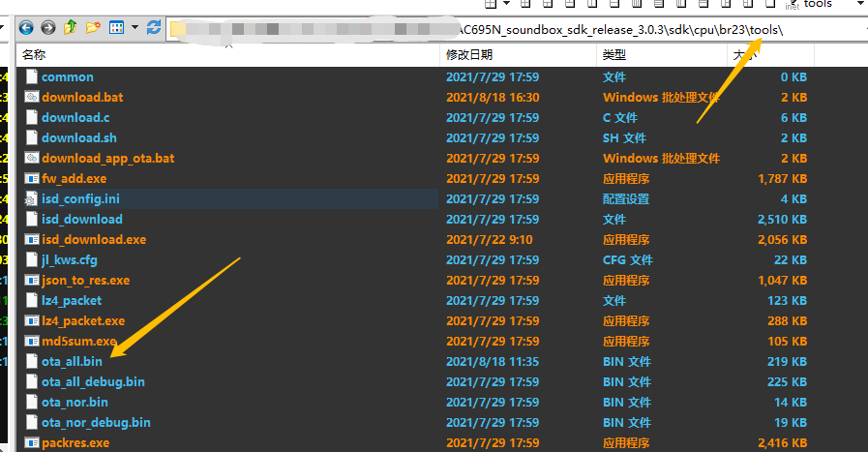The height and width of the screenshot is (452, 868).
Task: Select the file named common
Action: (x=68, y=77)
